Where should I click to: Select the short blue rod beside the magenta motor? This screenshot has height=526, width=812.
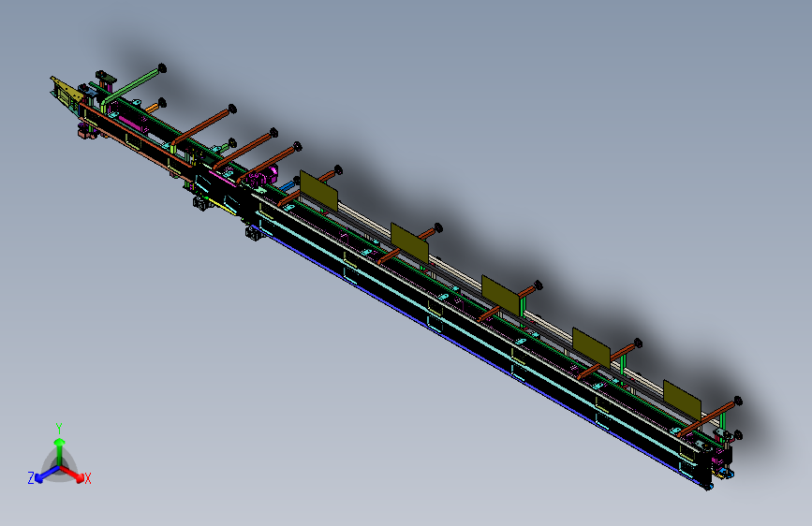pos(288,184)
